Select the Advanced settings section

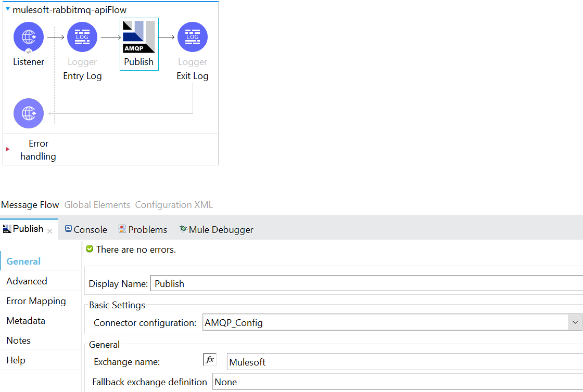27,281
